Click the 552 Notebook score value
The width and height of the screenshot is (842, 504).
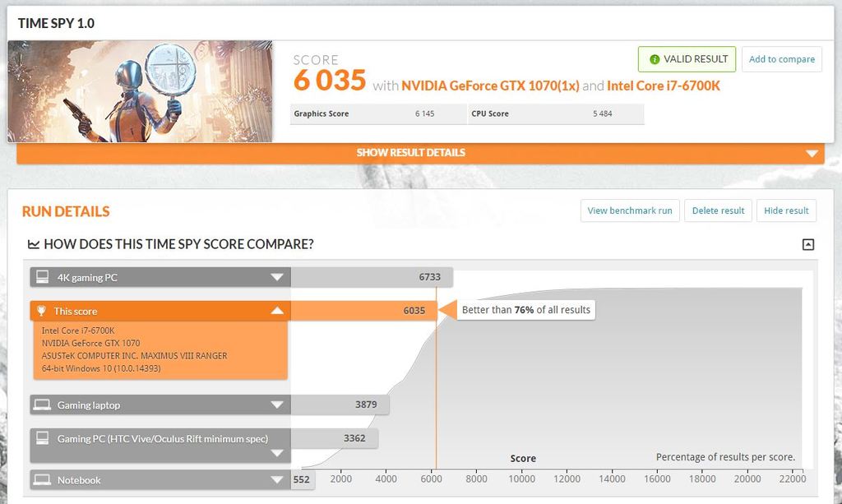[302, 479]
